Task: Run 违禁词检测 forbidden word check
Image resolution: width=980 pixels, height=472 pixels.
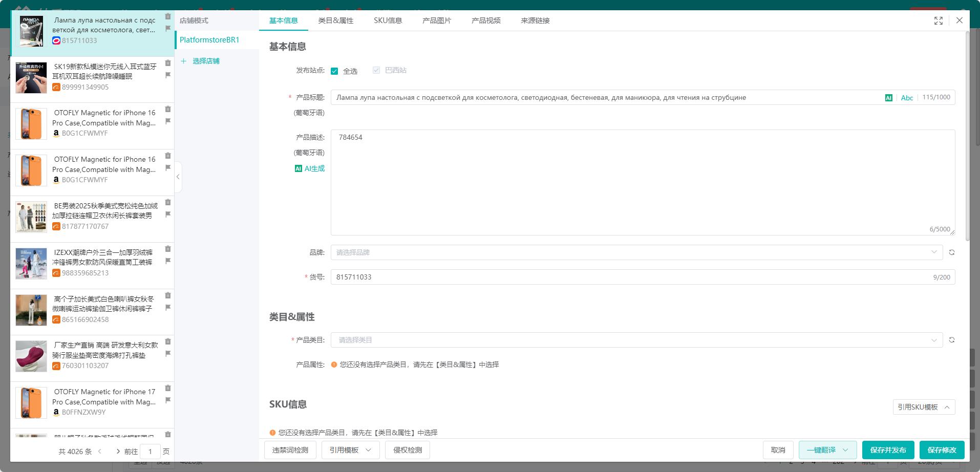Action: tap(290, 450)
